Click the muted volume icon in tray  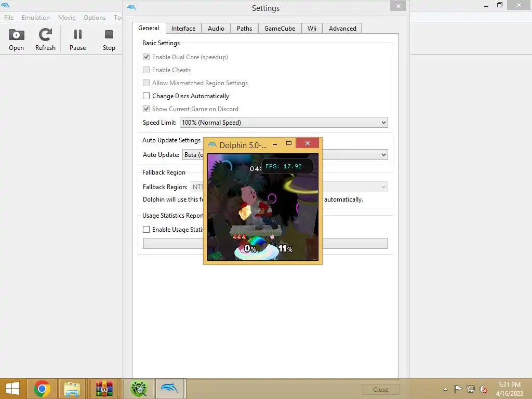pyautogui.click(x=483, y=389)
